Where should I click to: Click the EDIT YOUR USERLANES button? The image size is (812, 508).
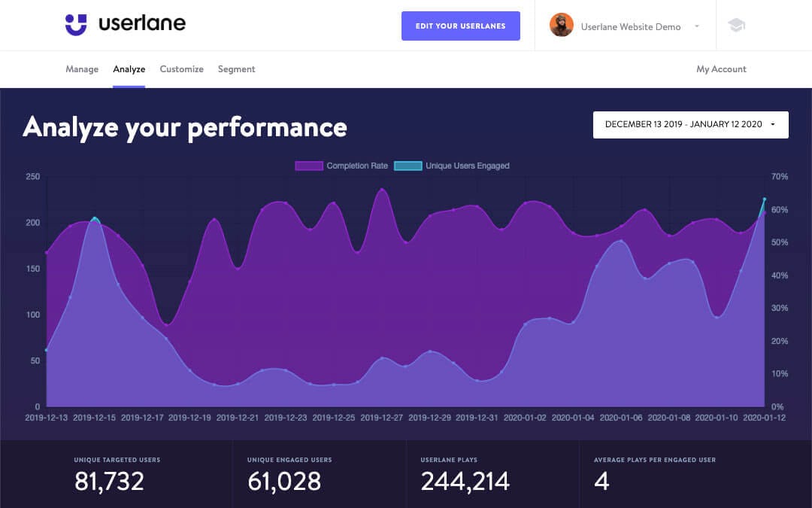point(461,25)
